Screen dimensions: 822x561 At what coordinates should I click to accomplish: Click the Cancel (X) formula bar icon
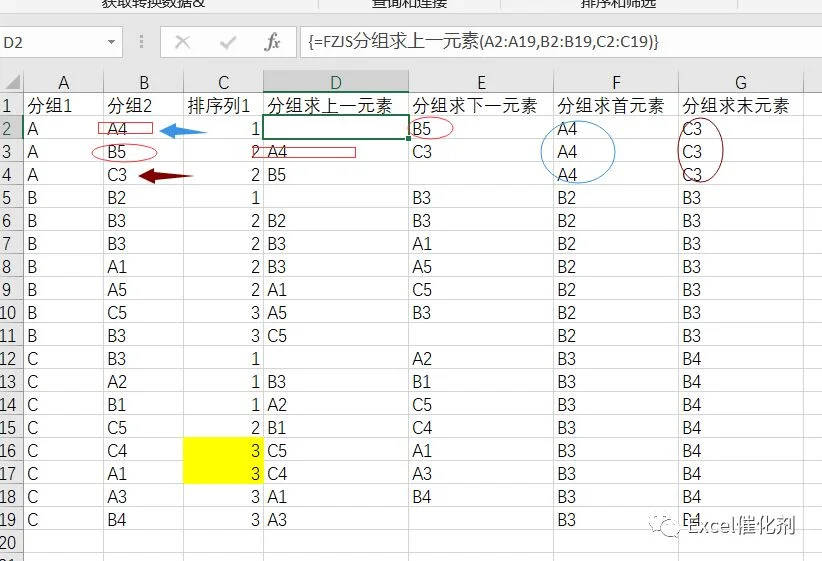click(x=182, y=42)
